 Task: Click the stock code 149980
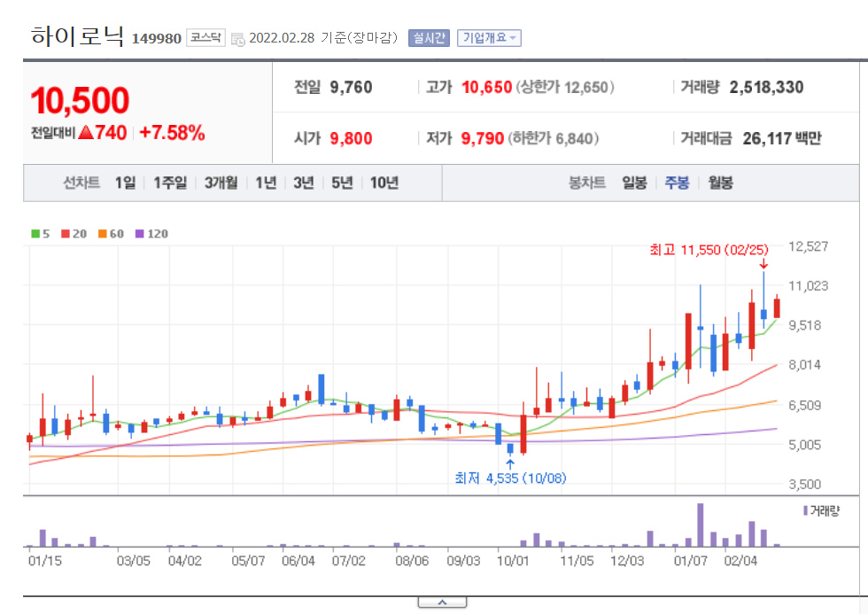157,39
